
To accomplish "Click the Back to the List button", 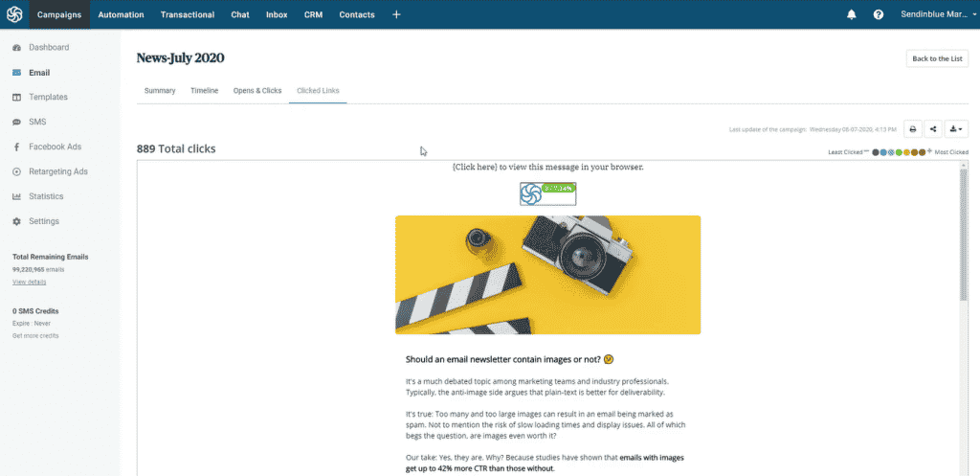I will coord(937,58).
